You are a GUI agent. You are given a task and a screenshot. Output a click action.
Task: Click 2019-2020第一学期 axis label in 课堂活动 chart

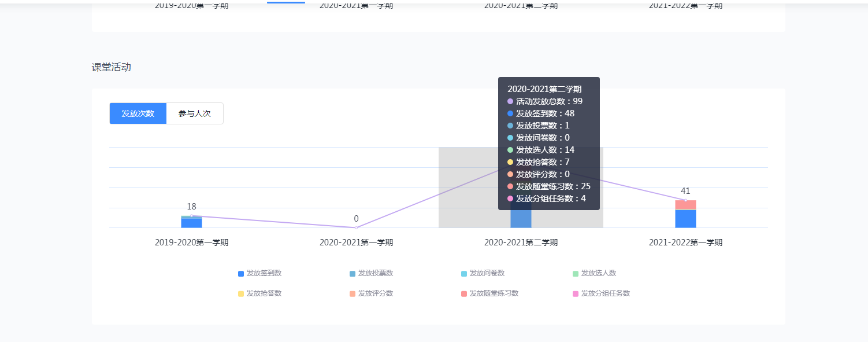pyautogui.click(x=191, y=242)
